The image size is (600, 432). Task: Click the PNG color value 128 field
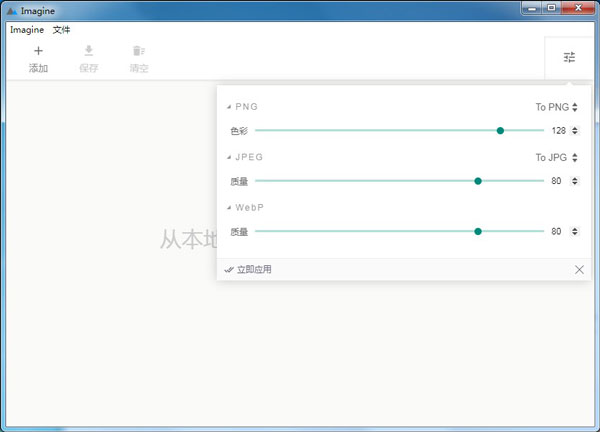(x=559, y=130)
